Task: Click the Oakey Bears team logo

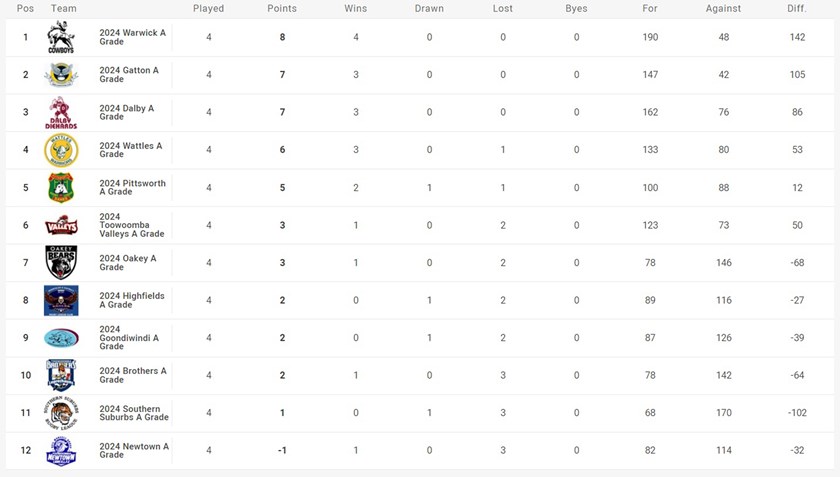Action: pos(61,263)
